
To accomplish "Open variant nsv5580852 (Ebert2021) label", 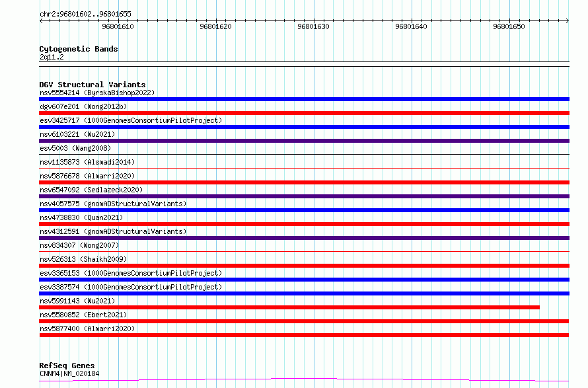I will 83,315.
